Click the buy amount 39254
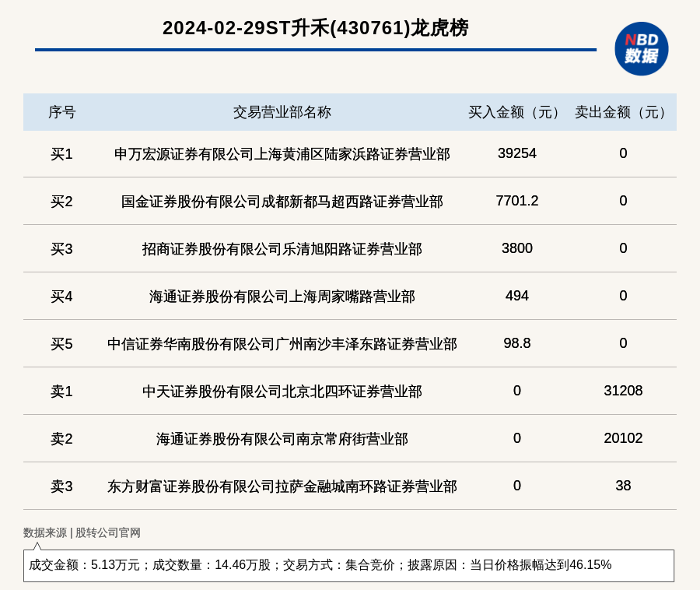 [x=517, y=153]
